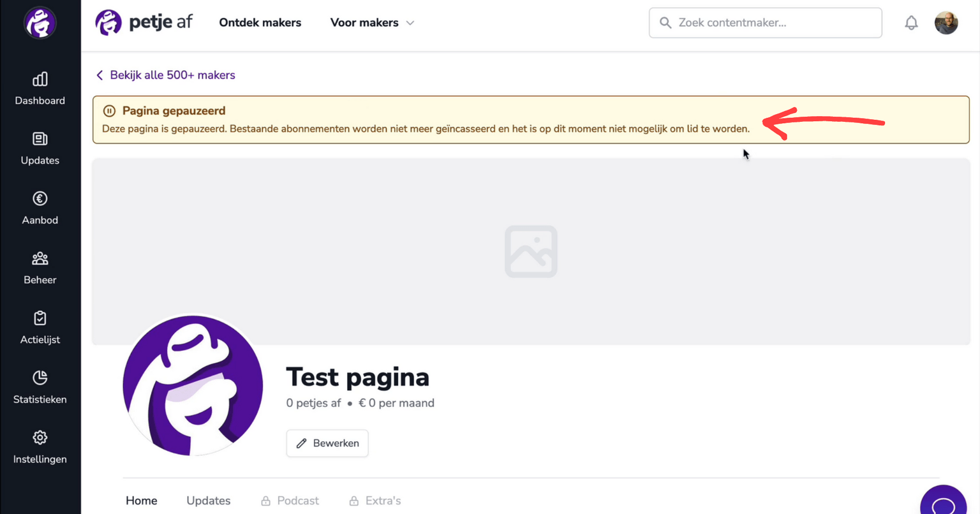980x514 pixels.
Task: Open the locked Podcast tab
Action: tap(290, 501)
